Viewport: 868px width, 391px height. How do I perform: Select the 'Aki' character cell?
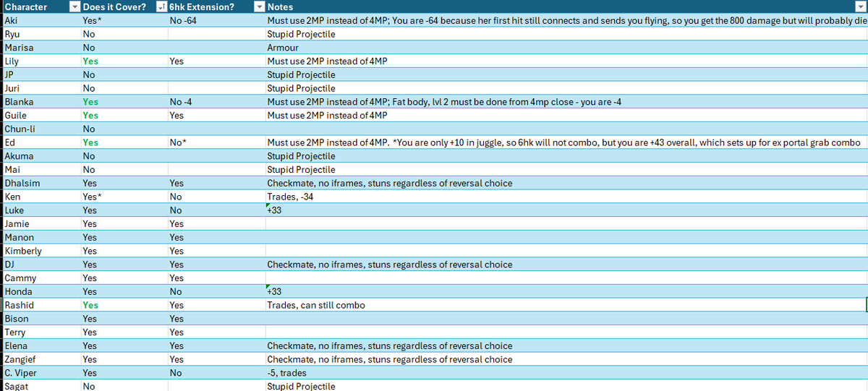[41, 20]
